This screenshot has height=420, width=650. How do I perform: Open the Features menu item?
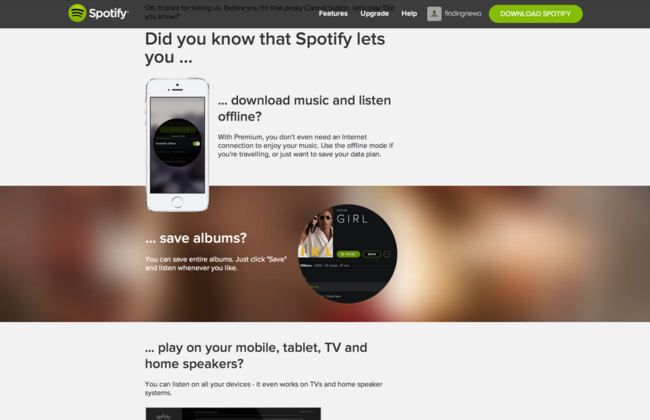[333, 14]
